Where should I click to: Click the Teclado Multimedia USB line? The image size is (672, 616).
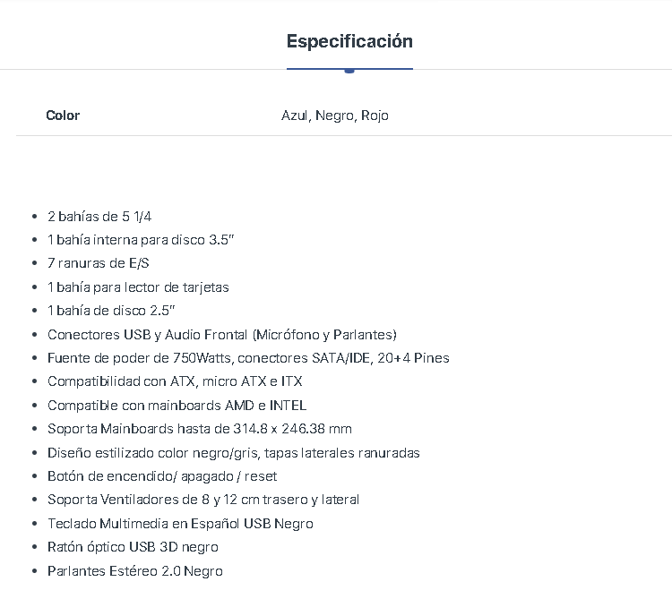pyautogui.click(x=180, y=524)
